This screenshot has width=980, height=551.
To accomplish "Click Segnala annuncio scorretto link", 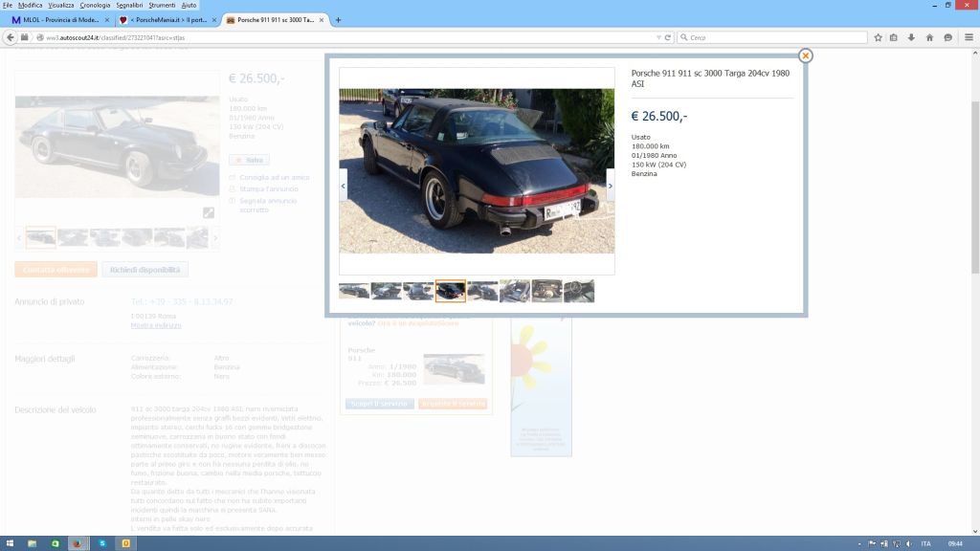I will [x=268, y=205].
